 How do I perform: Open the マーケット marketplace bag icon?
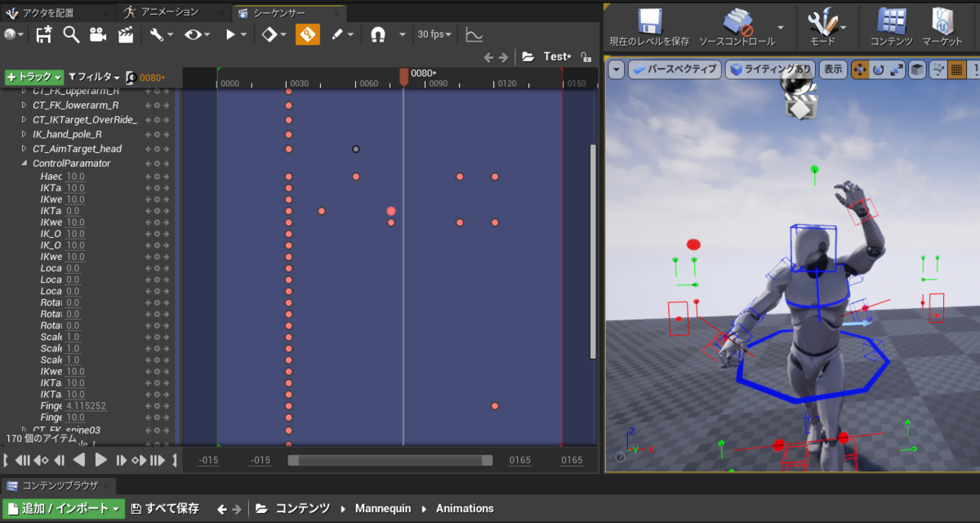coord(942,22)
